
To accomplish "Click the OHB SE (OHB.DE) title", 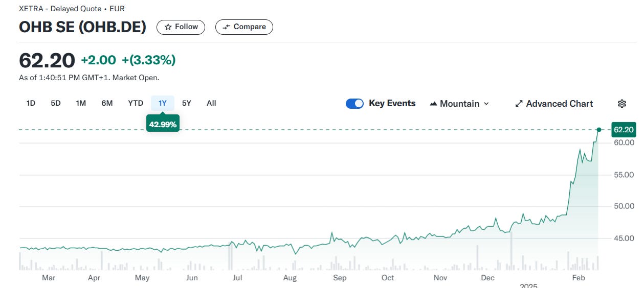I will pos(82,27).
